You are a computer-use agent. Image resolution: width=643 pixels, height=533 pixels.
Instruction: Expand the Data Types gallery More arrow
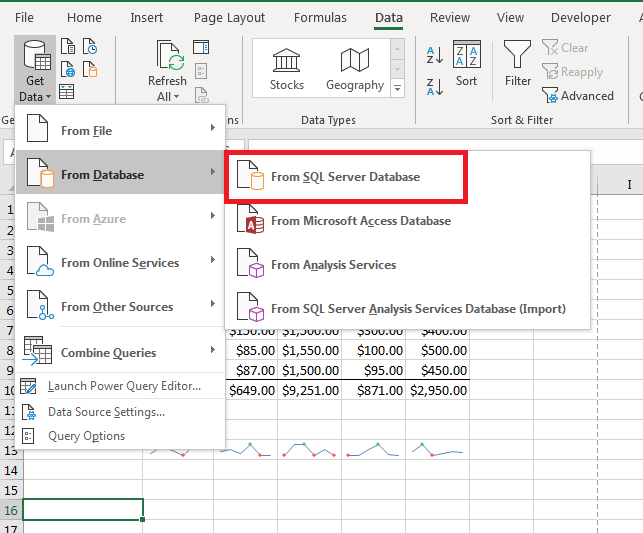[x=397, y=88]
